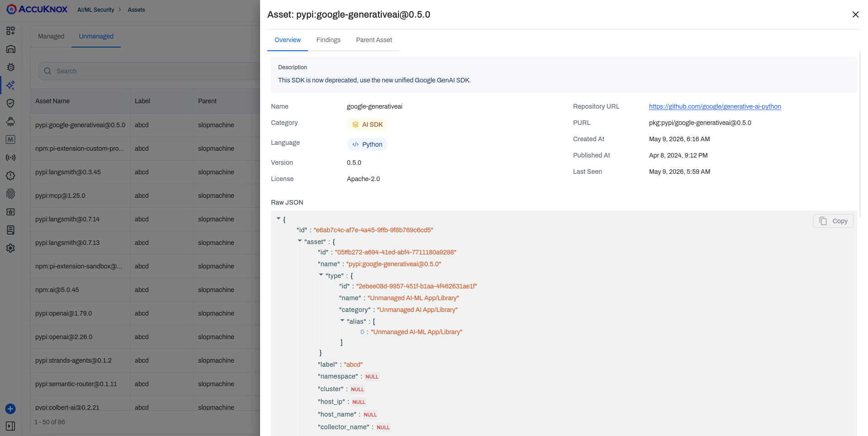Collapse the "alias" JSON array
The width and height of the screenshot is (868, 436).
pos(342,320)
